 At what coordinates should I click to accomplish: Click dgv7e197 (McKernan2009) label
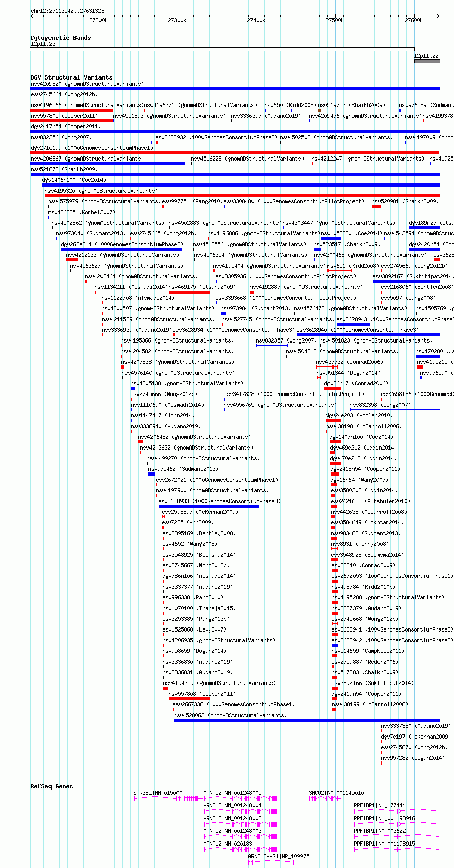416,737
